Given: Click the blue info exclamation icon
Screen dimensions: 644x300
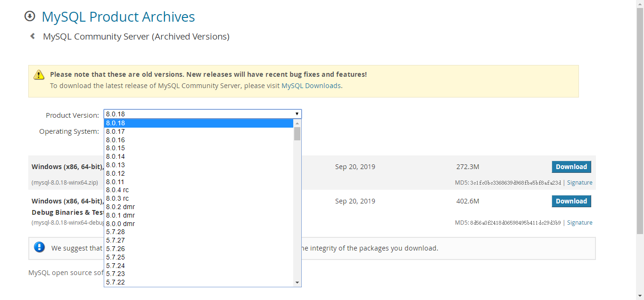Looking at the screenshot, I should coord(40,247).
